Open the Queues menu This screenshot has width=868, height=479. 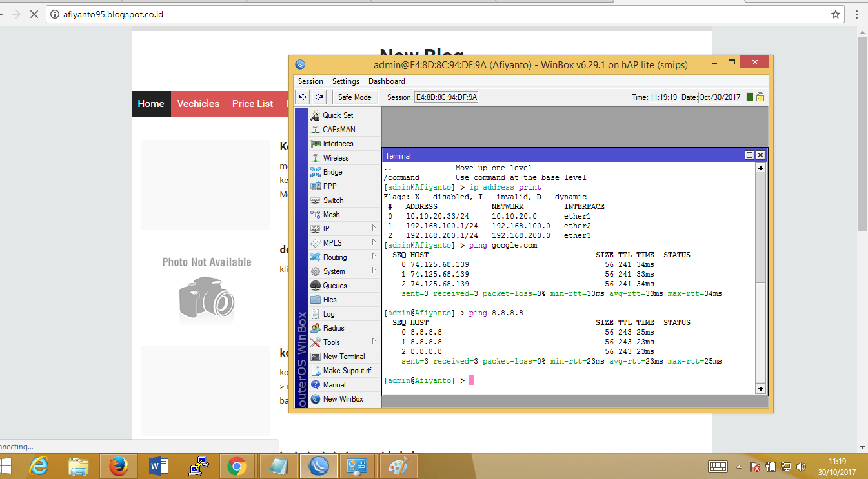pyautogui.click(x=345, y=286)
